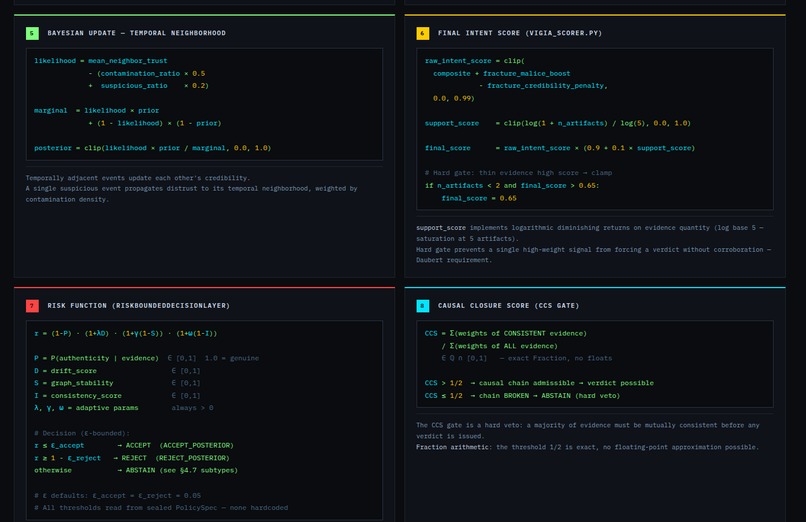Click the "contamination_ratio × 0.5" line
Image resolution: width=806 pixels, height=522 pixels.
147,73
